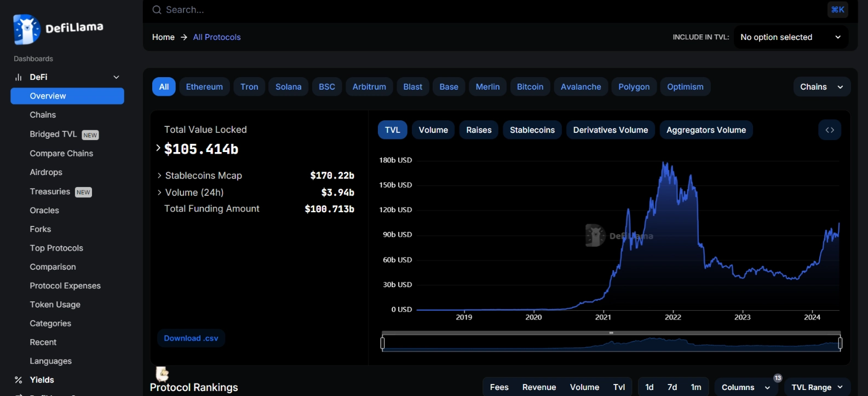Screen dimensions: 868x396
Task: Select the 7d change period
Action: pyautogui.click(x=672, y=387)
